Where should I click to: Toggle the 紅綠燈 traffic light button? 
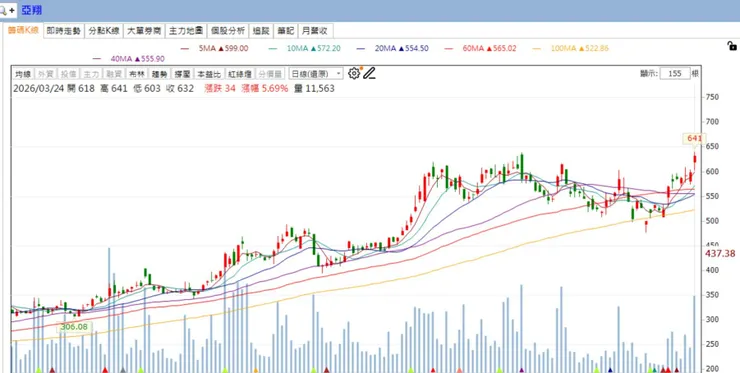pos(240,74)
